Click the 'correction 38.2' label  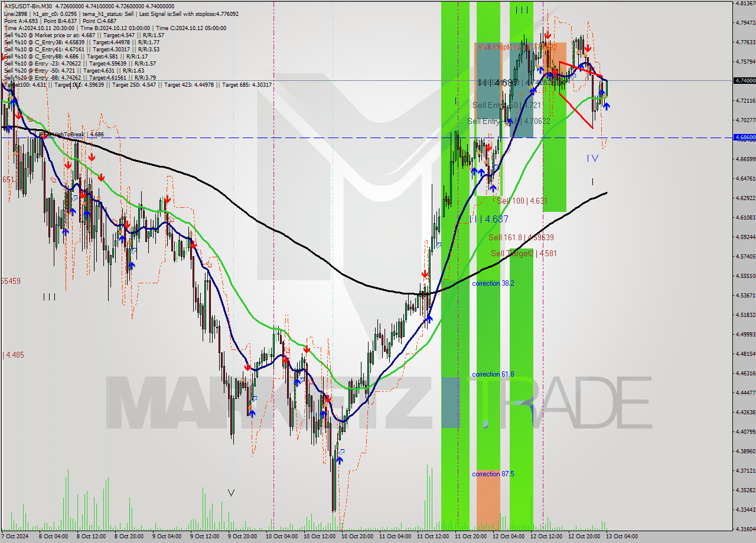tap(493, 283)
